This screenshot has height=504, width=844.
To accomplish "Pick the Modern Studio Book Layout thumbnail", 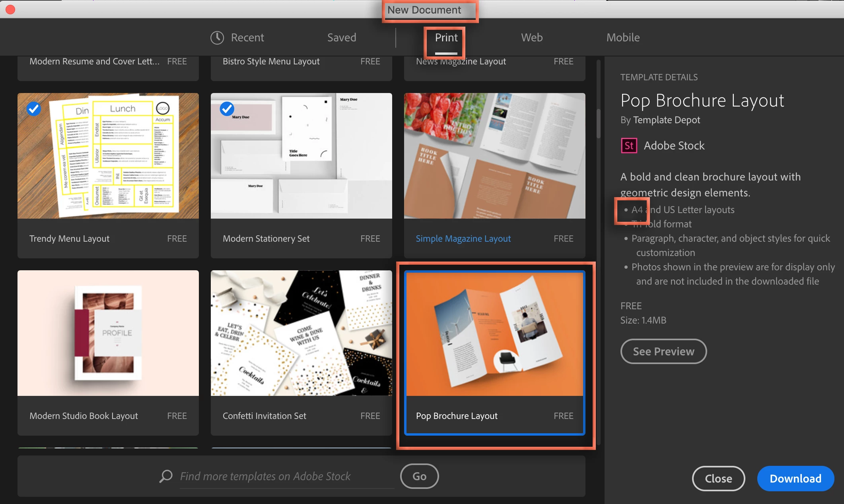I will [x=108, y=333].
